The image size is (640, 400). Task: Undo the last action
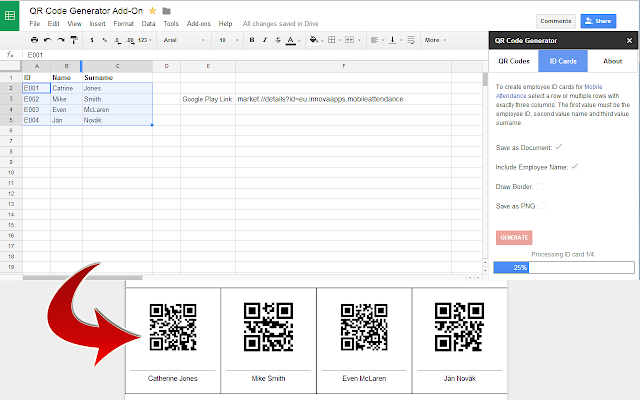click(48, 40)
